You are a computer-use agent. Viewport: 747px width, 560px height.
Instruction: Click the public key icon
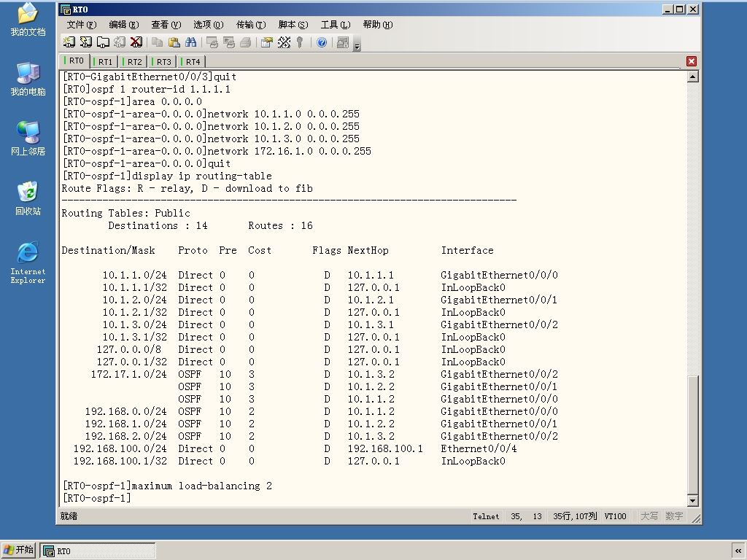(300, 42)
